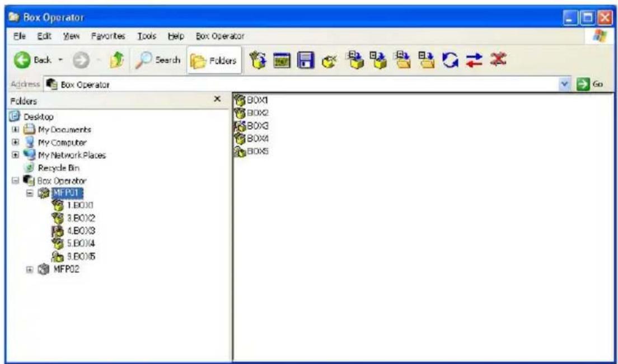
Task: Select MFP02 in the folder tree
Action: 66,270
